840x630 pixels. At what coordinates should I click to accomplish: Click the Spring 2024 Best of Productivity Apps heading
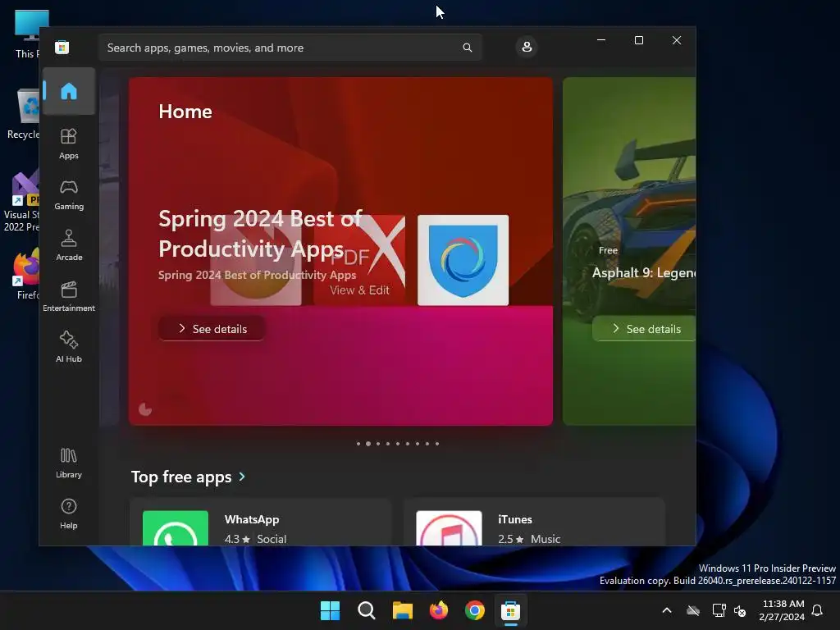(x=260, y=234)
